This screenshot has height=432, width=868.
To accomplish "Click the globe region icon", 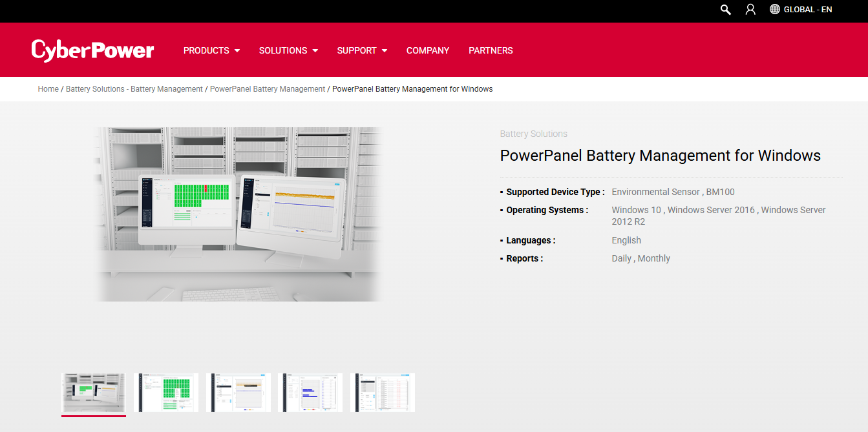I will coord(775,10).
